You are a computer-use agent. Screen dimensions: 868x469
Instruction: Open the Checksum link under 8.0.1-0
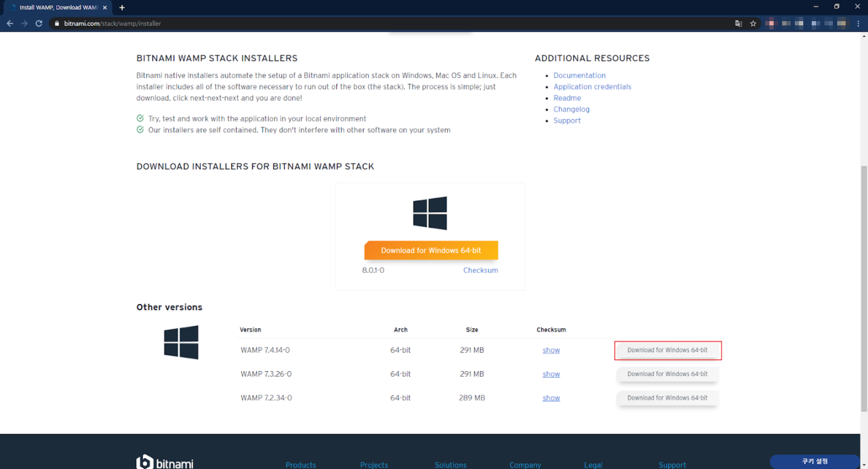tap(481, 270)
